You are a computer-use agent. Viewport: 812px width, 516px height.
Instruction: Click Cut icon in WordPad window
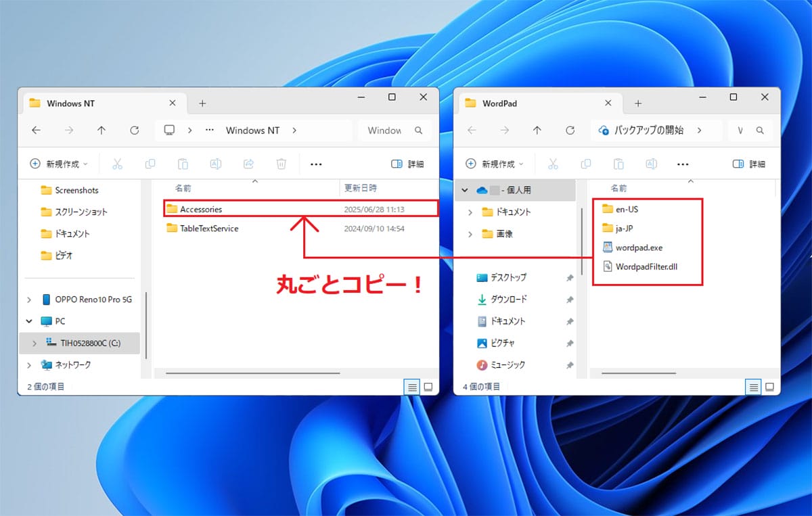pos(553,164)
